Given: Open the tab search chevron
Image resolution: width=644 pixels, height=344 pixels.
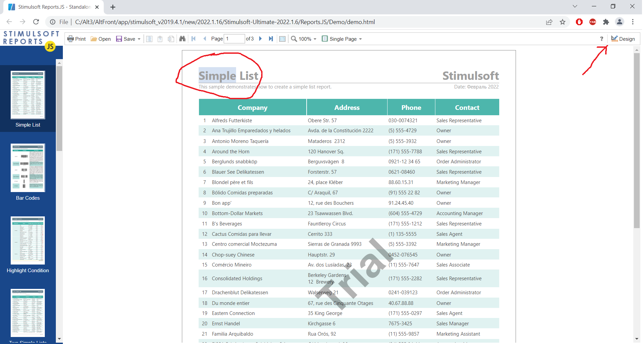Looking at the screenshot, I should 575,6.
